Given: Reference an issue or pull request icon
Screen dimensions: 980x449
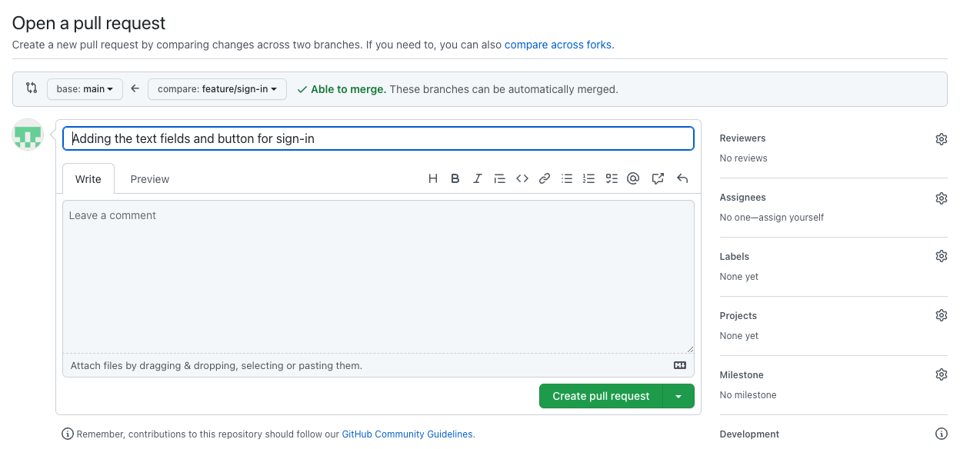Looking at the screenshot, I should click(658, 178).
